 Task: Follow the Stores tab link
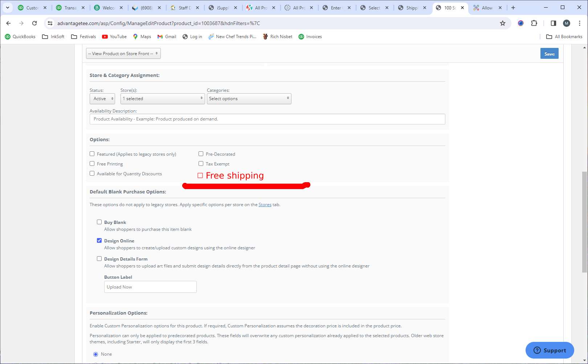click(265, 205)
